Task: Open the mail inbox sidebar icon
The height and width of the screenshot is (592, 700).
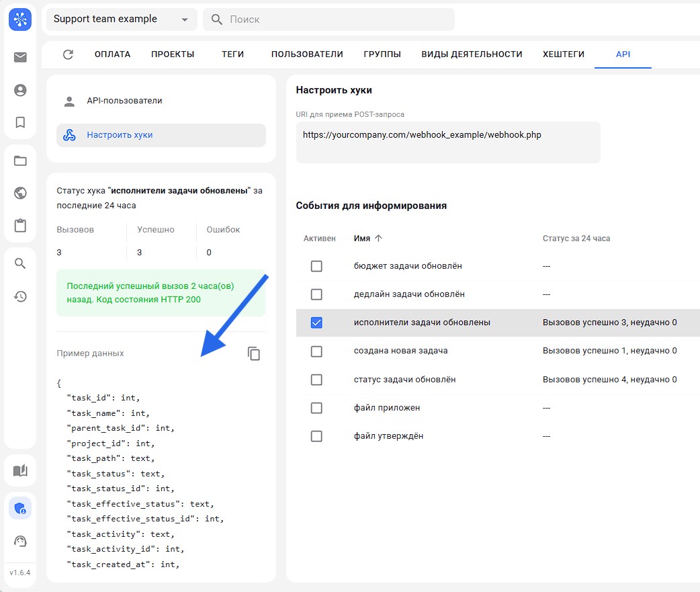Action: [x=20, y=57]
